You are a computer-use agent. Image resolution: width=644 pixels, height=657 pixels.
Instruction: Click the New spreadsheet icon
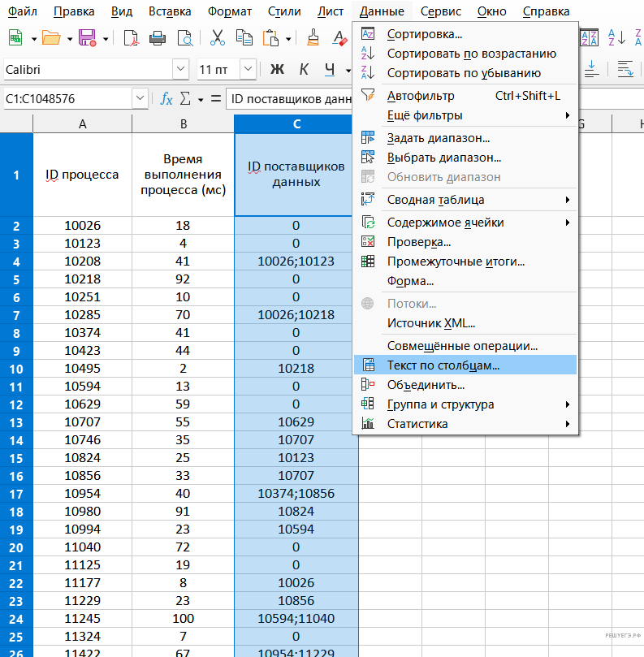pos(15,38)
